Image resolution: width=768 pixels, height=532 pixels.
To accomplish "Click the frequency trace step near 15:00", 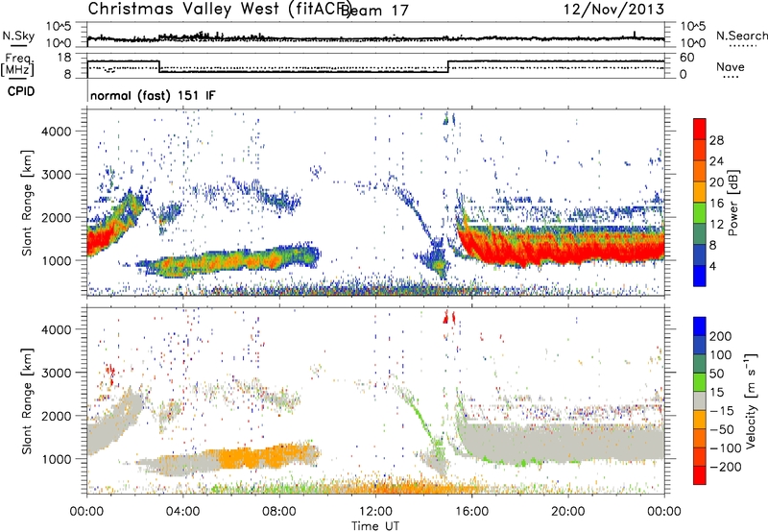I will coord(448,66).
